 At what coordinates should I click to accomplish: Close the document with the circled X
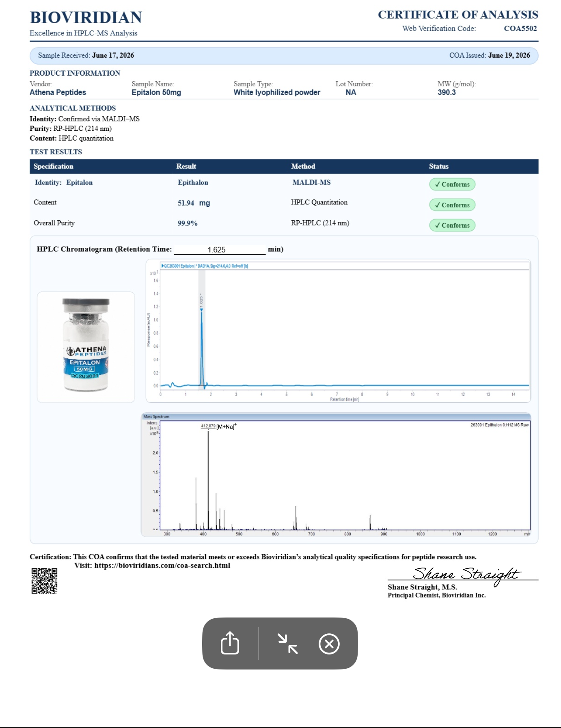329,644
